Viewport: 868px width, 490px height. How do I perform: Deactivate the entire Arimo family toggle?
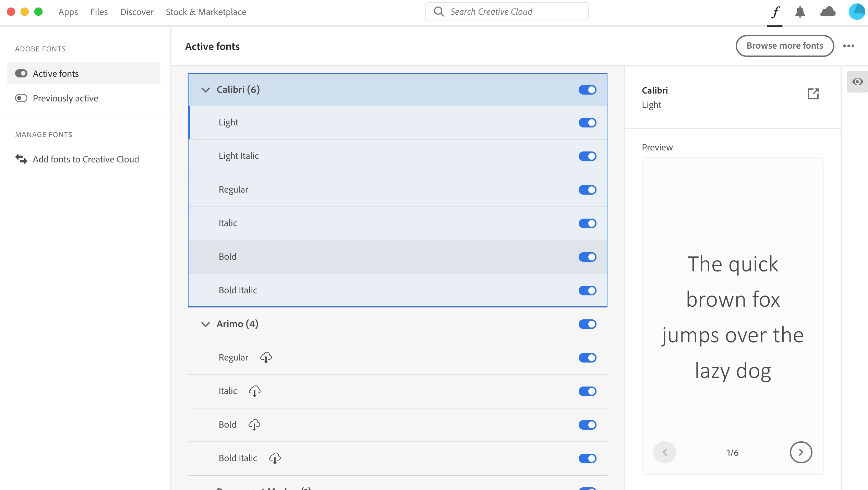tap(587, 324)
